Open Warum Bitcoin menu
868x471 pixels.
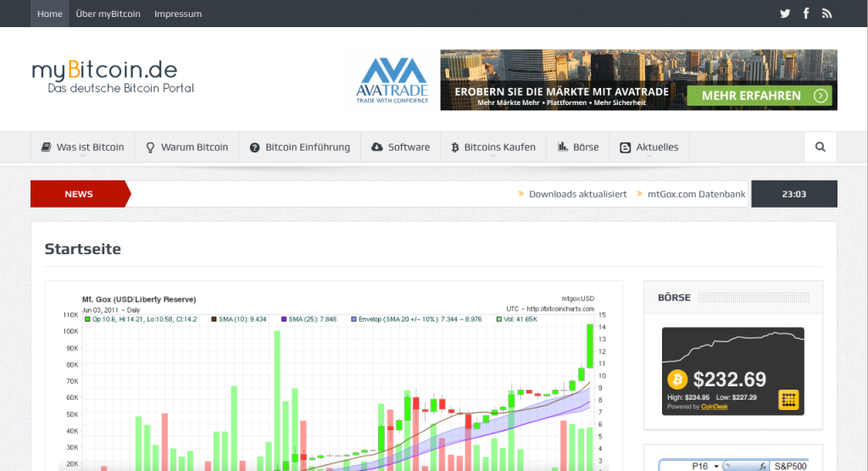pos(186,147)
